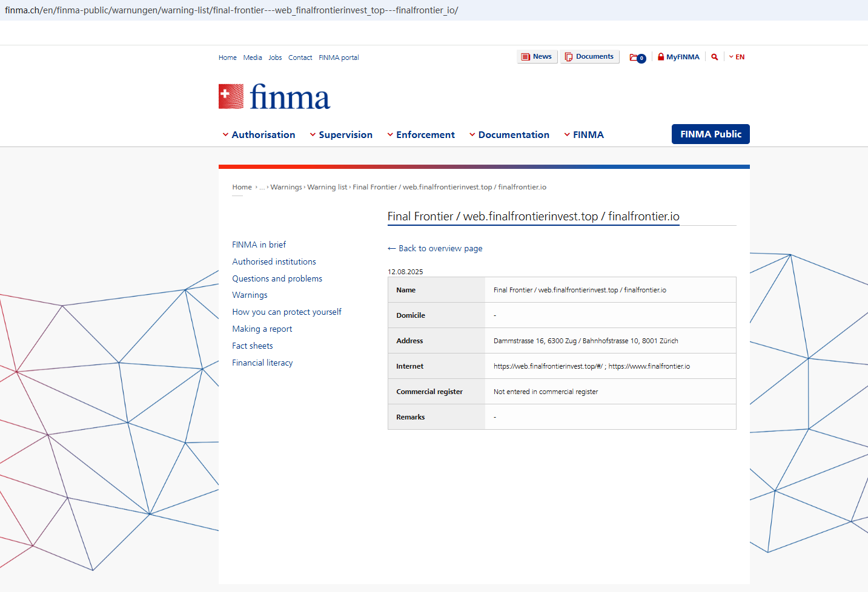Expand the Documentation menu
Screen dimensions: 868x592
pos(509,134)
